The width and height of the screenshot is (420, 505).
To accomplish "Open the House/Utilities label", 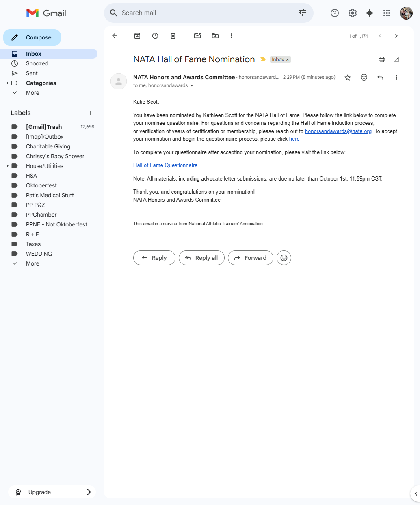I will [45, 166].
